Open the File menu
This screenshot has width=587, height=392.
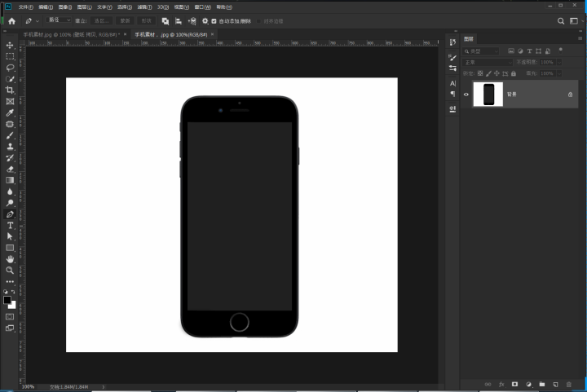(26, 7)
